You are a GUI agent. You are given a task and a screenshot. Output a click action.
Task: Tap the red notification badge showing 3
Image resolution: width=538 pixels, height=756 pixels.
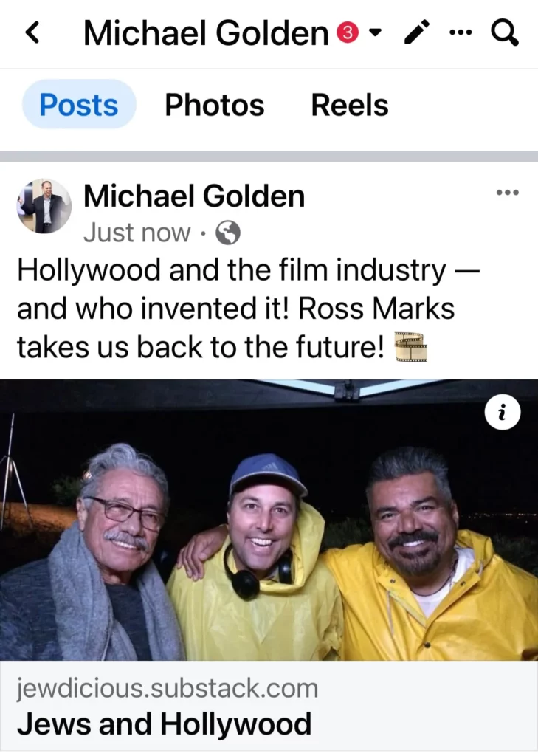click(348, 32)
